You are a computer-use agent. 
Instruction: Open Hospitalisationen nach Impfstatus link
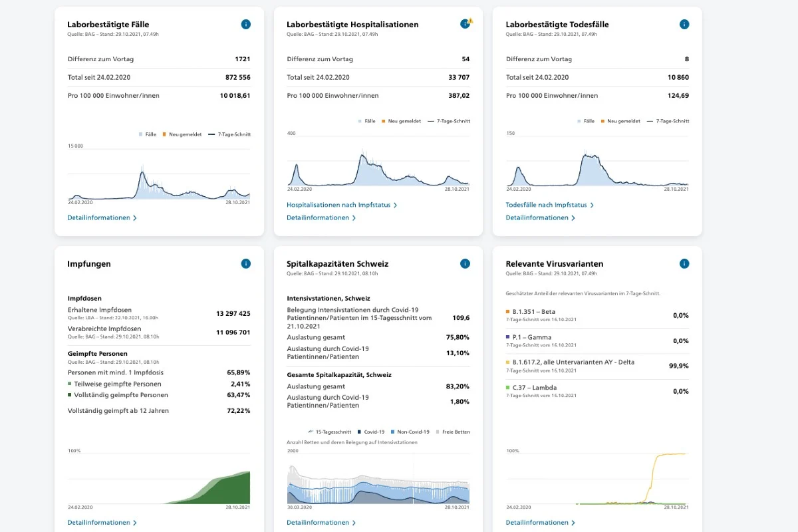pos(342,205)
